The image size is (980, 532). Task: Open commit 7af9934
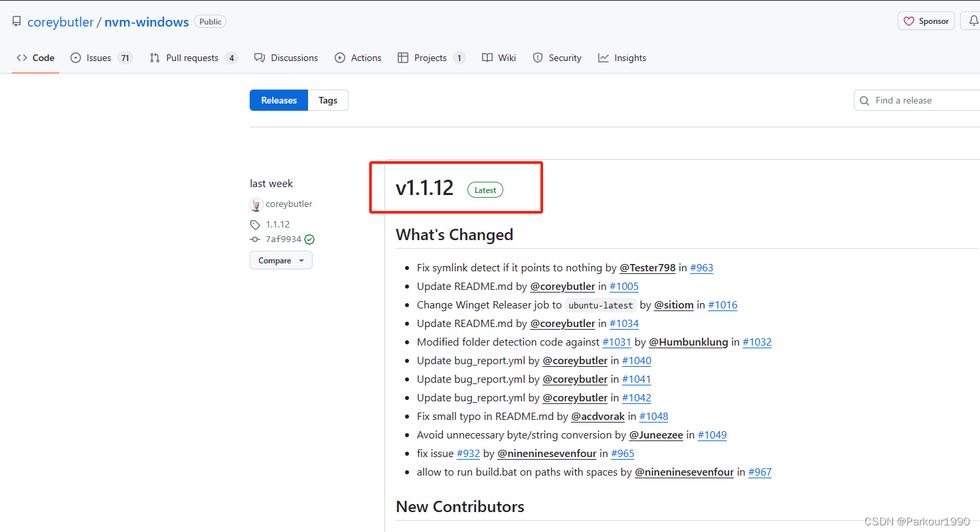284,239
